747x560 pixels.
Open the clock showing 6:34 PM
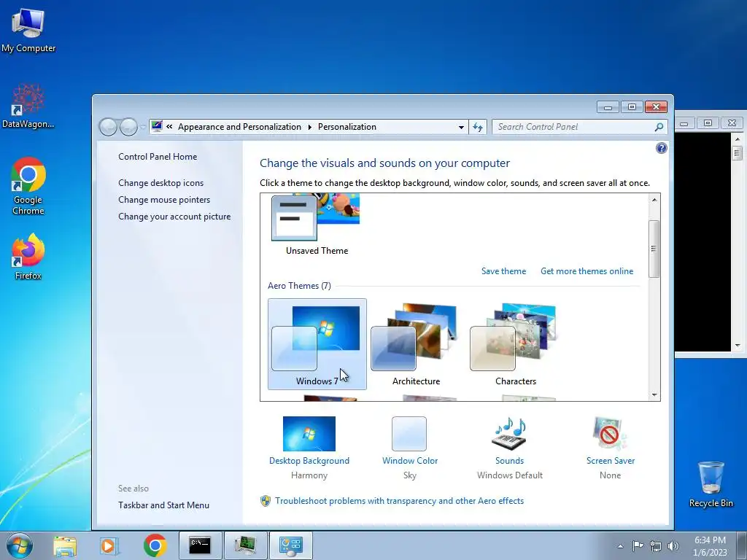(x=710, y=546)
